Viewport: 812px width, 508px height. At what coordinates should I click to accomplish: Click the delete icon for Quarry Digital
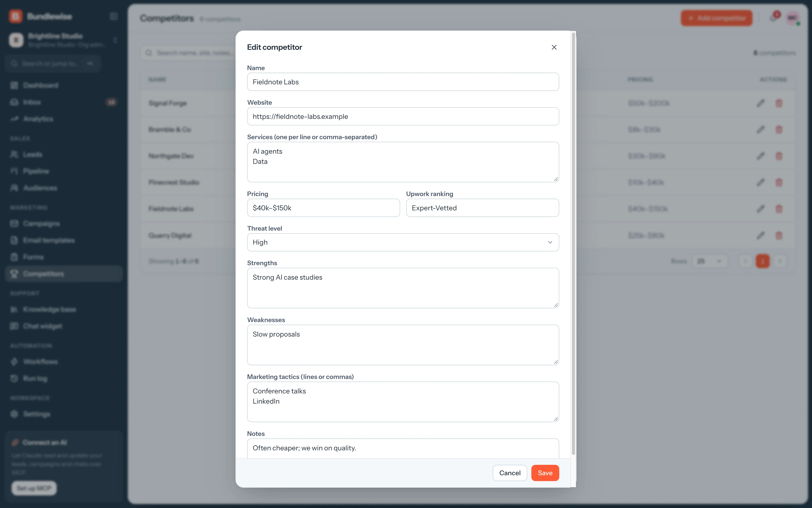point(779,235)
